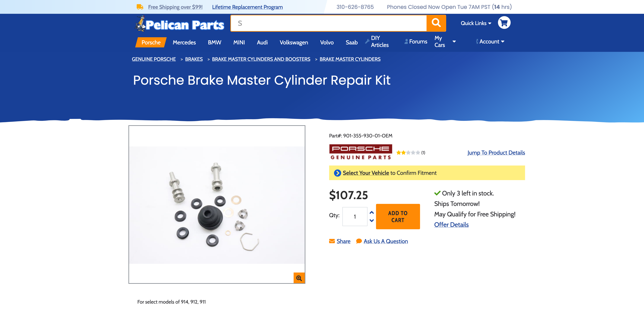This screenshot has height=312, width=644.
Task: Decrease quantity with the down arrow
Action: pos(372,220)
